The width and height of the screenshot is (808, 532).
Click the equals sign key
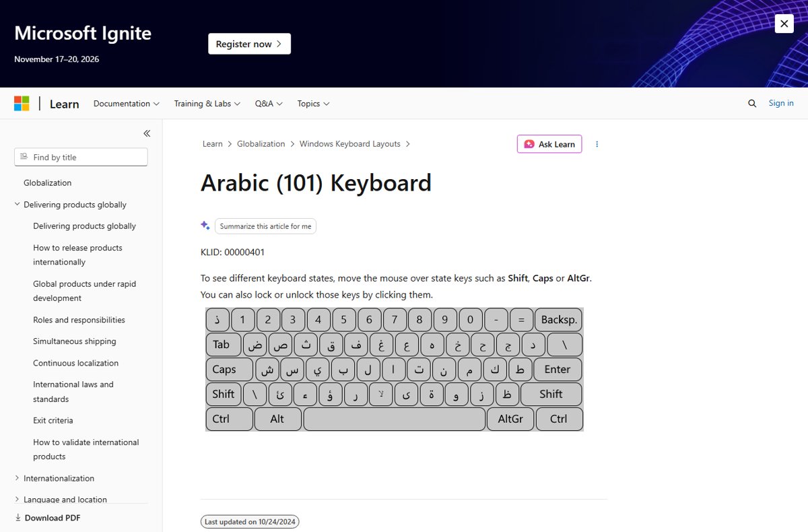tap(521, 319)
